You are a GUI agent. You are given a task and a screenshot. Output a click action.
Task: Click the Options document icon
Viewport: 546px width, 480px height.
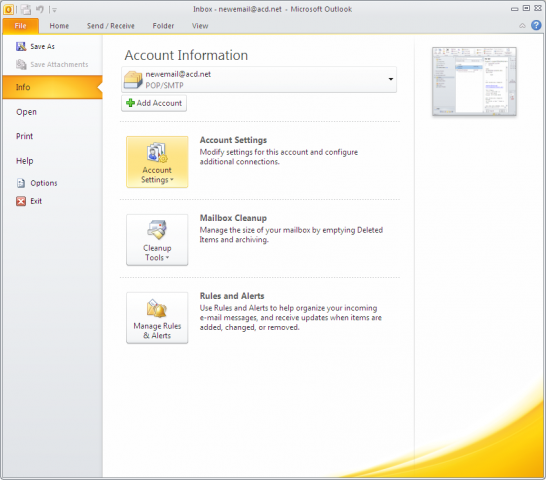21,183
